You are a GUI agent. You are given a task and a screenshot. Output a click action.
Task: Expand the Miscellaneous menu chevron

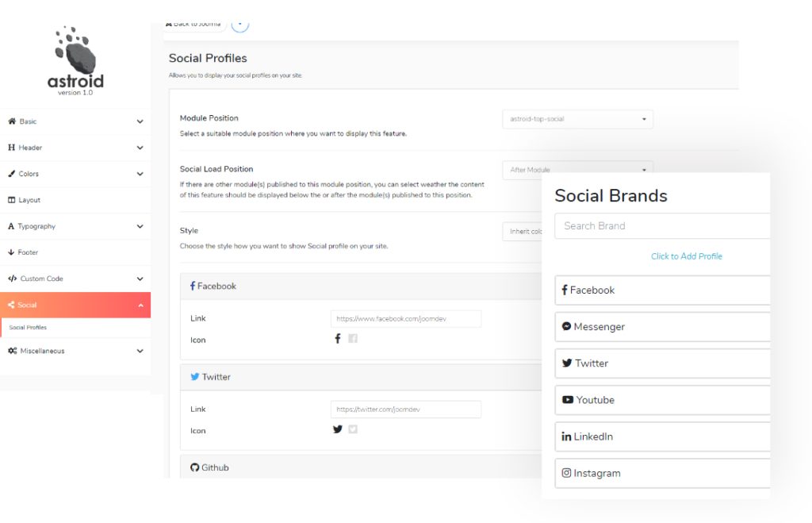(140, 351)
